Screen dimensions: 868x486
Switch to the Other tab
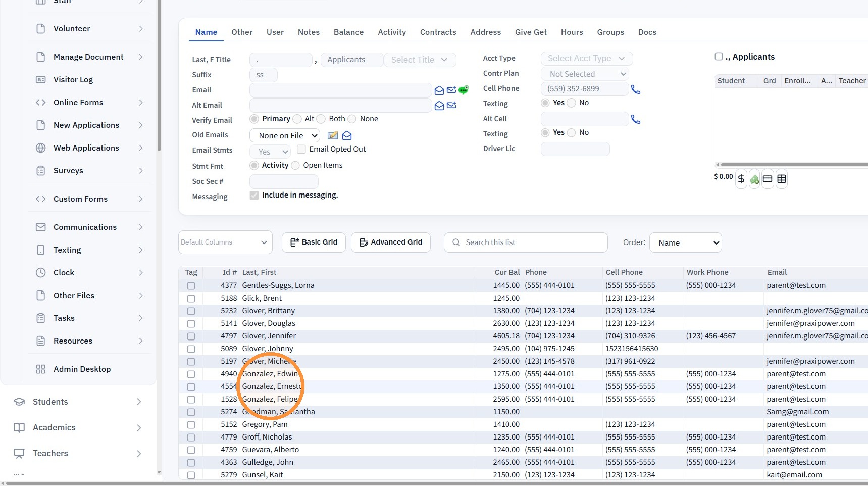click(x=242, y=32)
